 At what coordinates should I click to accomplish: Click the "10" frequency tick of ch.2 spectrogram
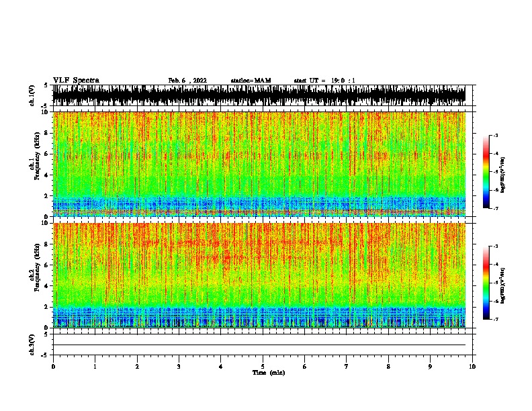tap(45, 223)
